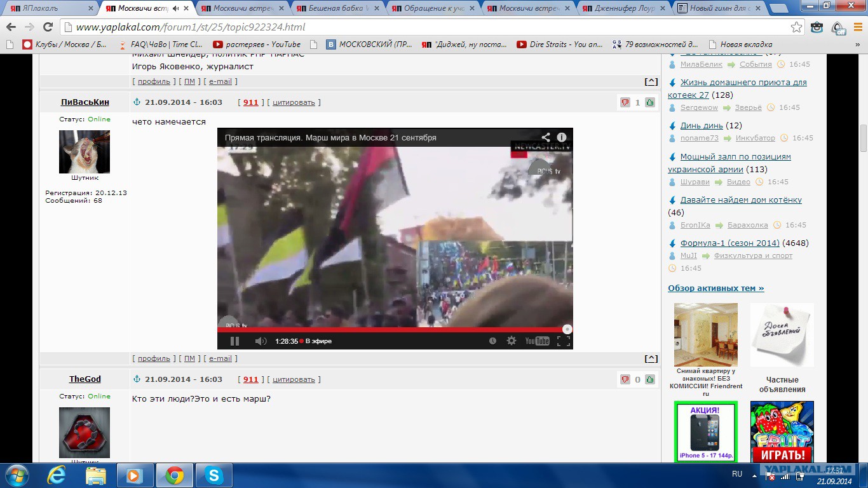Click the top-of-page arrow under Яковенко post
Screen dimensions: 868x488
click(651, 82)
